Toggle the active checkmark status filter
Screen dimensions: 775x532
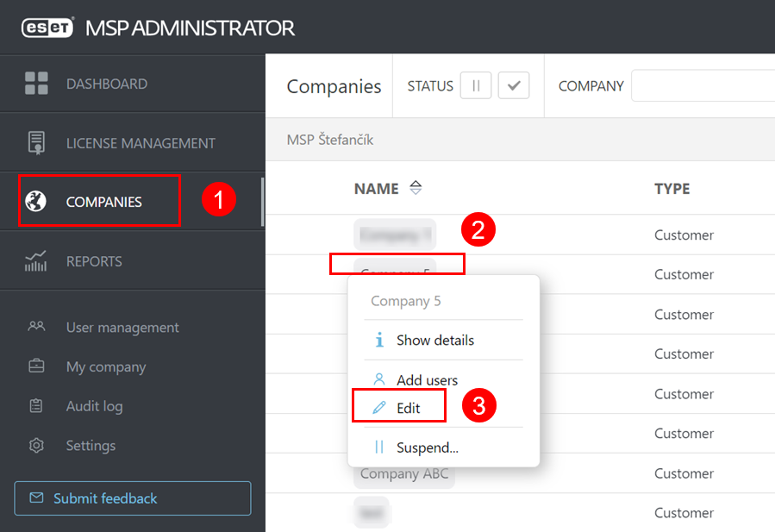tap(514, 85)
